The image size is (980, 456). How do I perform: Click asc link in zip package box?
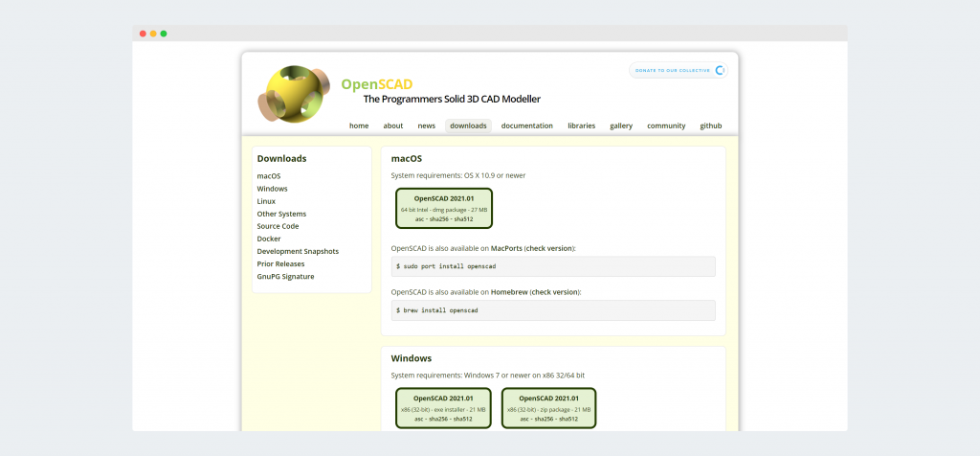pos(525,419)
